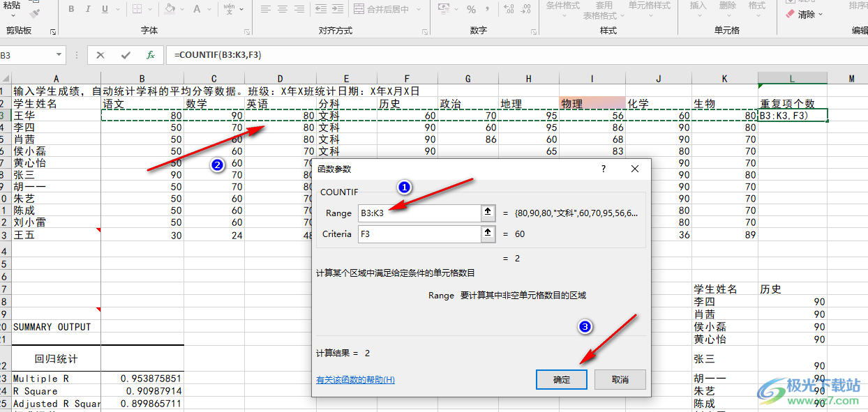Image resolution: width=868 pixels, height=412 pixels.
Task: Open the Name Box dropdown arrow
Action: tap(58, 55)
